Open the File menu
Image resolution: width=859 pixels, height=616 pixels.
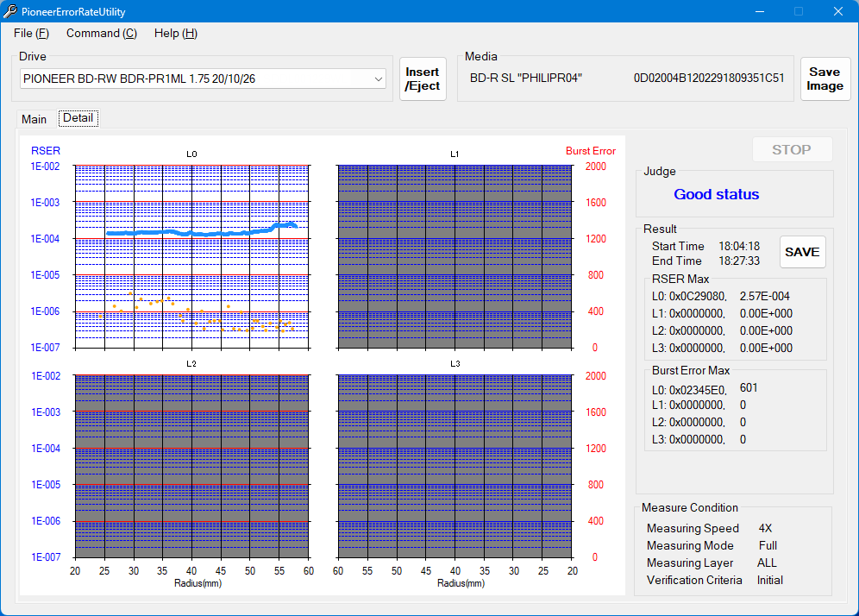(x=31, y=33)
